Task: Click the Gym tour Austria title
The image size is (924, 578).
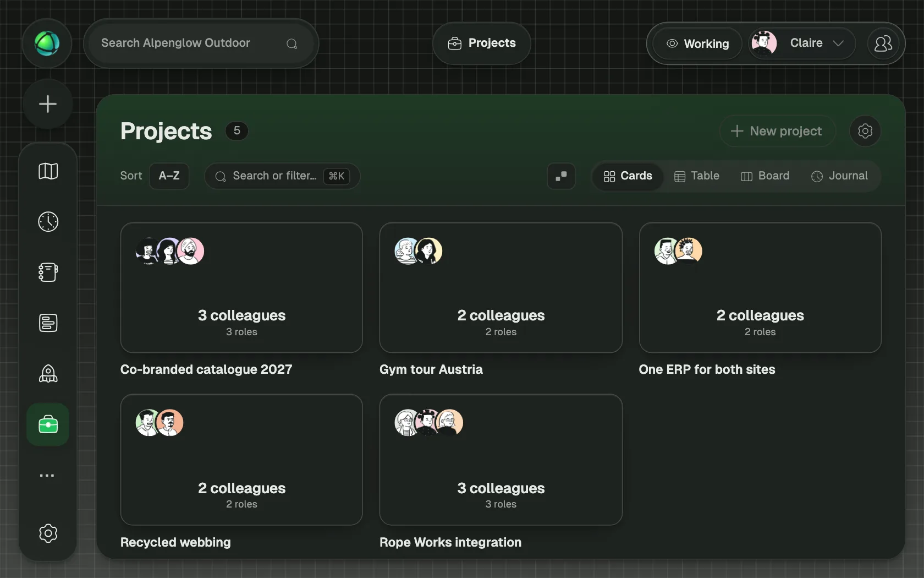Action: [x=431, y=369]
